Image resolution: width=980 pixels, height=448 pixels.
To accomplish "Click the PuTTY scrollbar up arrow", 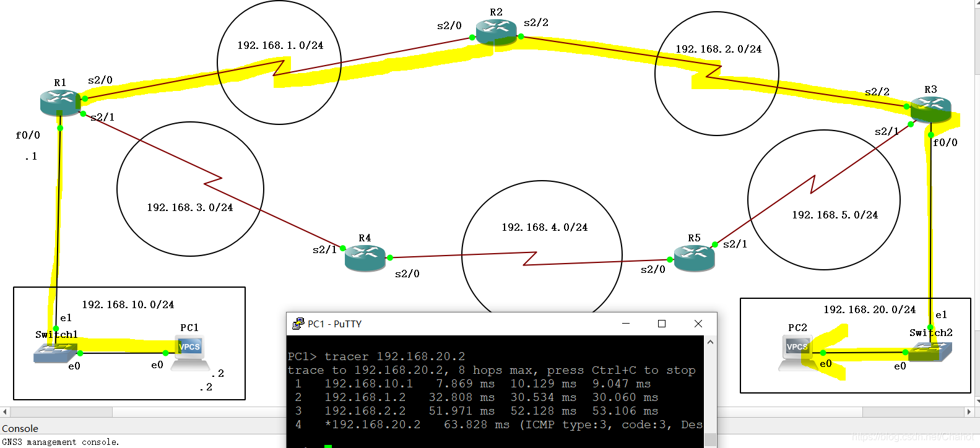I will click(x=711, y=342).
